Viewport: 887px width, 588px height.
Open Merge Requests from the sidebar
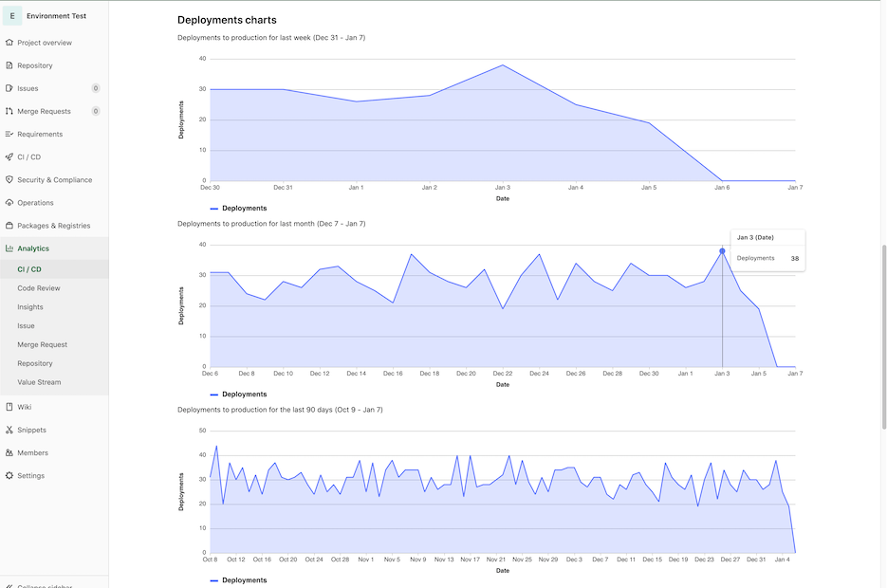click(x=9, y=111)
